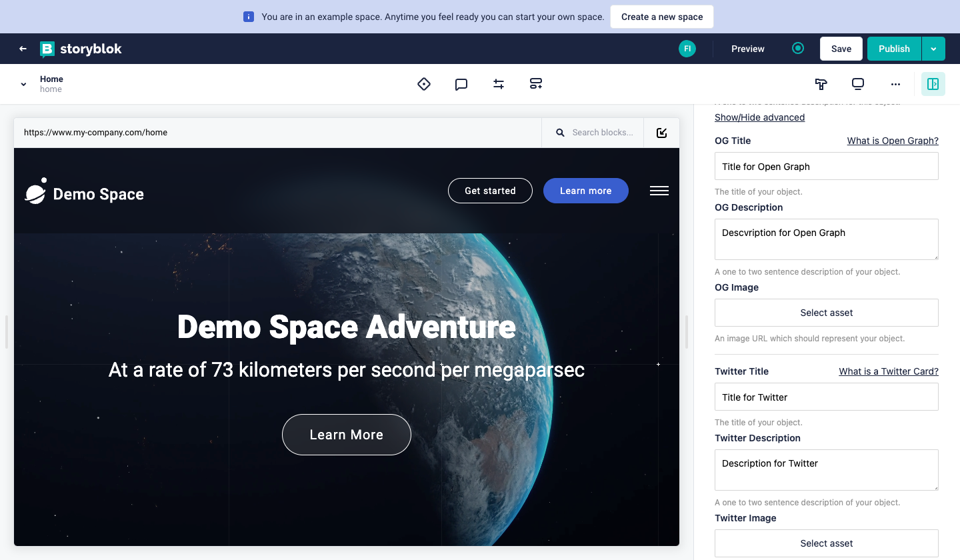This screenshot has width=960, height=560.
Task: Open the diamond workflow icon
Action: 424,84
